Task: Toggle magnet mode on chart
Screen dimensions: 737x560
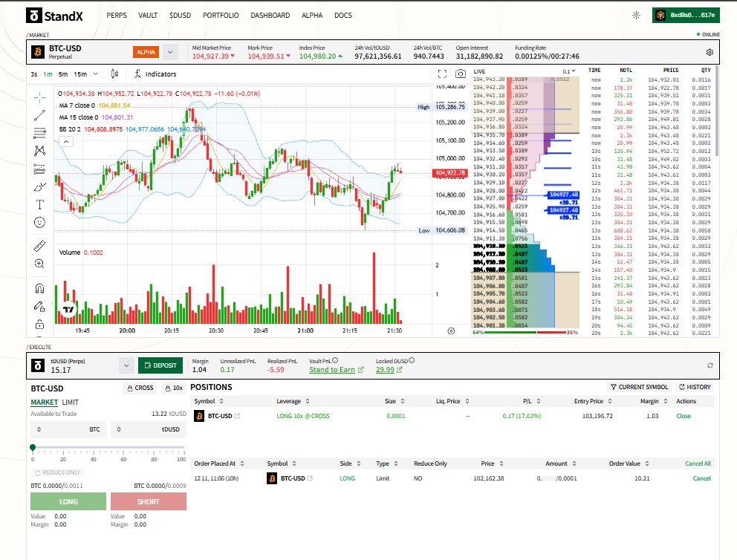Action: [39, 288]
